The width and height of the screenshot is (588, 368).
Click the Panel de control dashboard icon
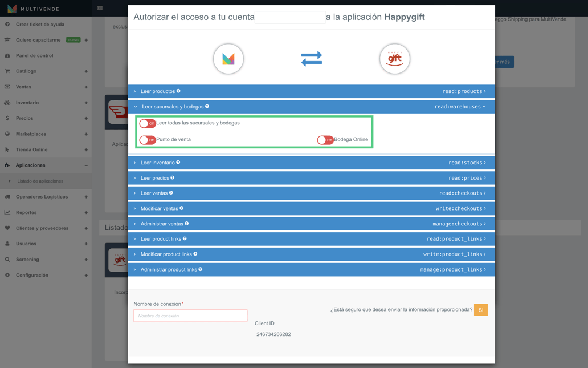[7, 55]
